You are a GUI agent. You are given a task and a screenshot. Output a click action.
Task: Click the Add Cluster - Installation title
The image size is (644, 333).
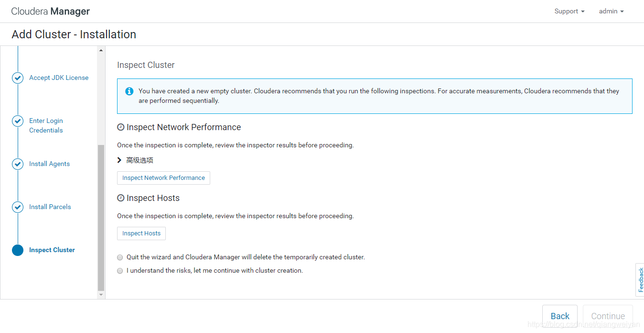(74, 34)
